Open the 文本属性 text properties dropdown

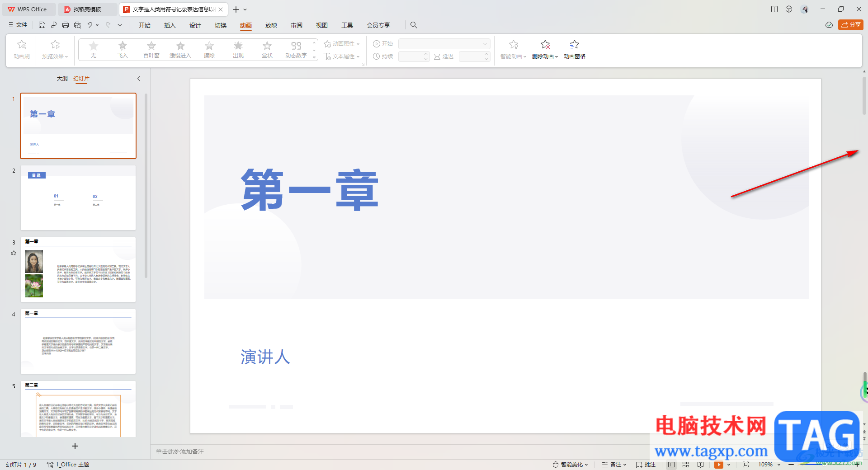(x=342, y=56)
